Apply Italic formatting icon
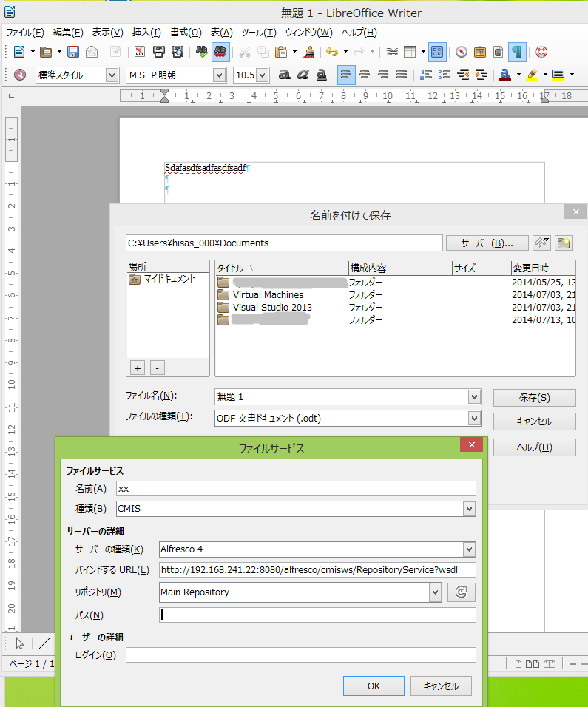The width and height of the screenshot is (588, 707). pyautogui.click(x=303, y=75)
